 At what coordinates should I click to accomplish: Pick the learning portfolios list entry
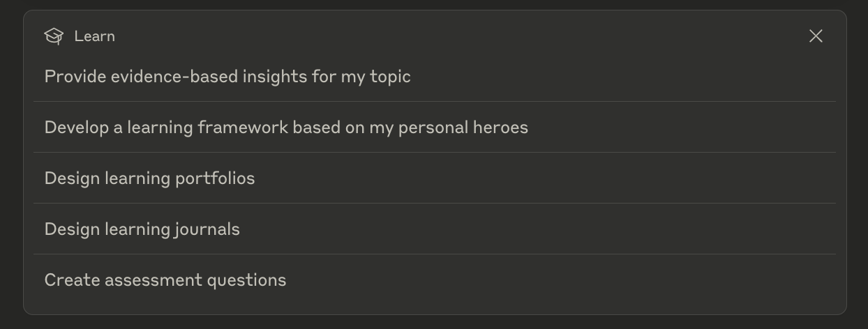click(x=434, y=178)
